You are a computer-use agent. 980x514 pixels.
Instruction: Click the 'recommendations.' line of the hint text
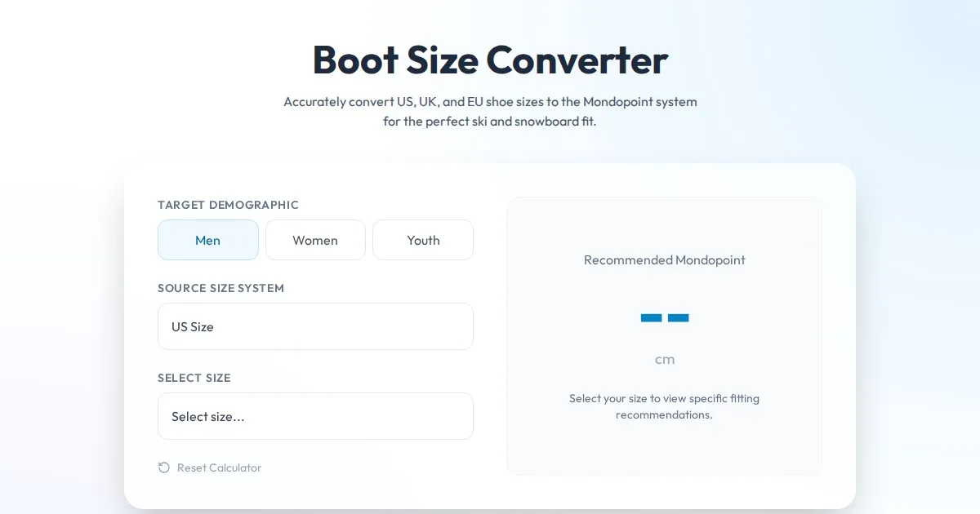click(664, 414)
